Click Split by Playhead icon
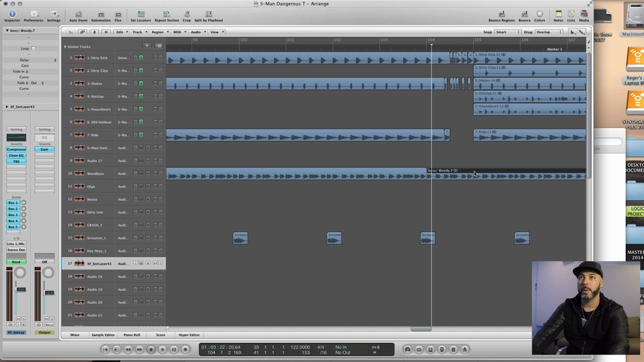The image size is (644, 362). tap(209, 16)
